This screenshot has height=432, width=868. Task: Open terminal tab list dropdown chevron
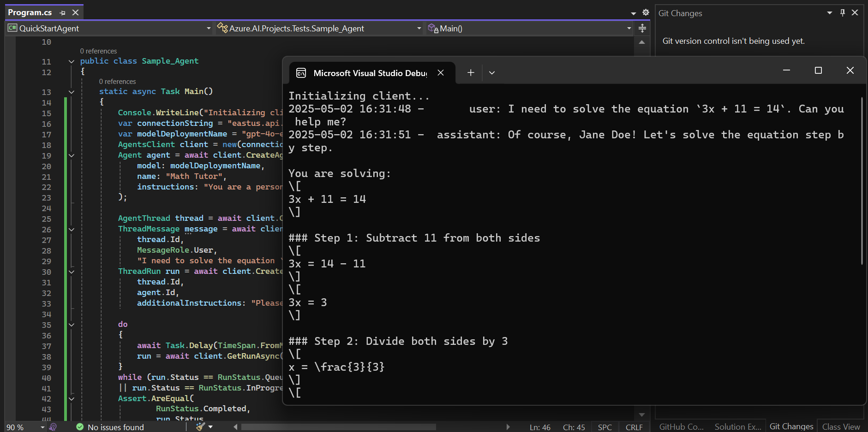click(492, 73)
